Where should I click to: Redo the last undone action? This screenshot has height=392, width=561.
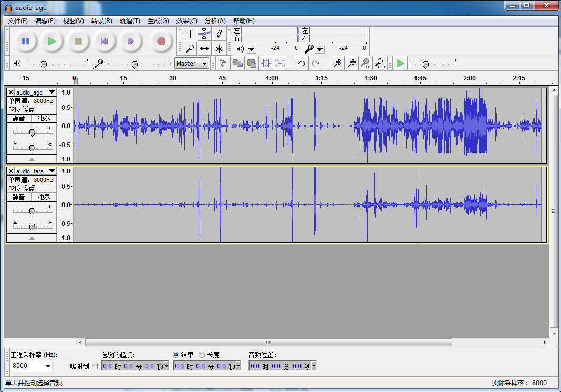pyautogui.click(x=315, y=64)
